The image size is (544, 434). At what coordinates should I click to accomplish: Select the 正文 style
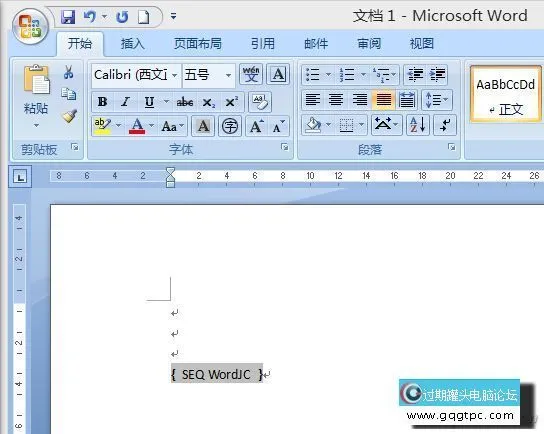click(x=505, y=94)
